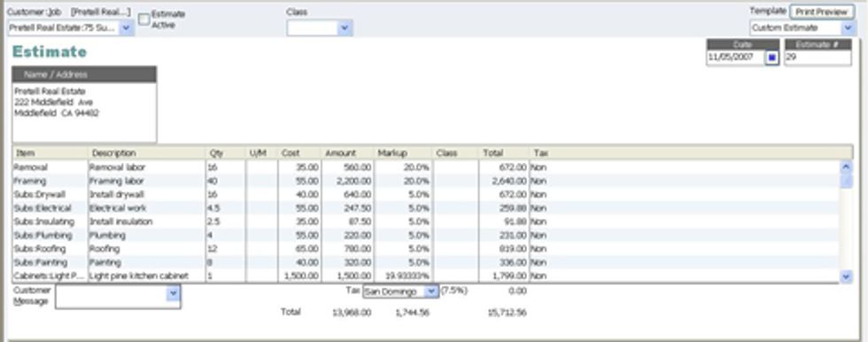Click the Description column header
This screenshot has width=868, height=342.
(147, 152)
